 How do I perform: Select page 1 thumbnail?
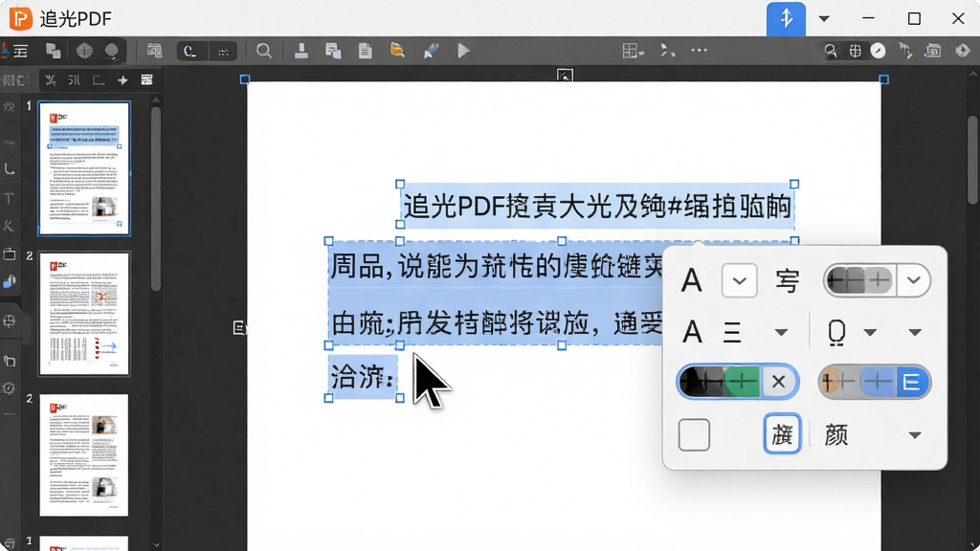click(84, 168)
